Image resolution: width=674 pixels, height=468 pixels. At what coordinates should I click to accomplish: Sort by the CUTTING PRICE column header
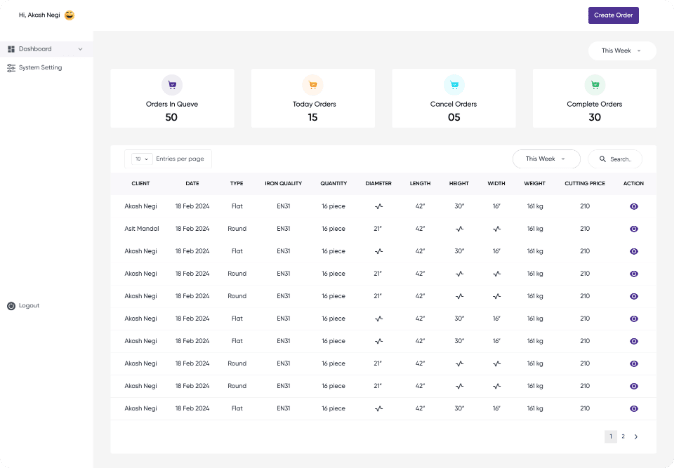tap(585, 184)
